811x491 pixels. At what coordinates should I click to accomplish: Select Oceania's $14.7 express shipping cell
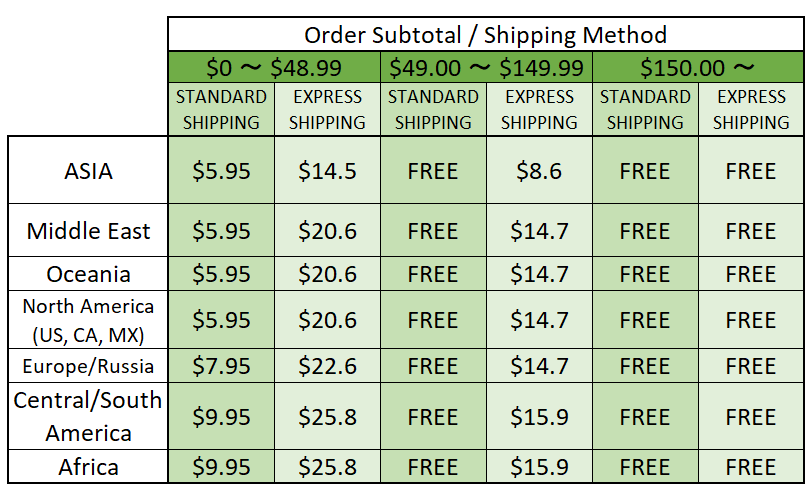(x=539, y=274)
